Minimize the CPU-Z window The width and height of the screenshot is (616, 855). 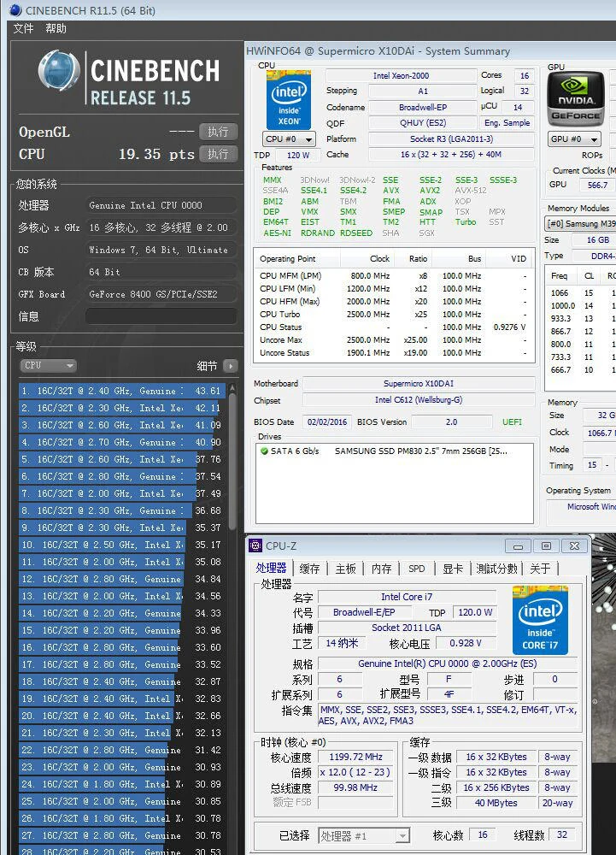click(x=518, y=545)
